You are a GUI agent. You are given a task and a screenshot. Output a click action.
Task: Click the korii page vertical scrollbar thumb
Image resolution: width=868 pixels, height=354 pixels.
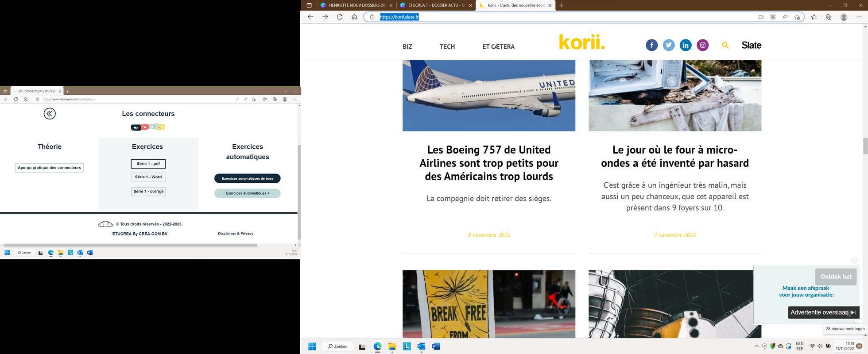pos(865,146)
